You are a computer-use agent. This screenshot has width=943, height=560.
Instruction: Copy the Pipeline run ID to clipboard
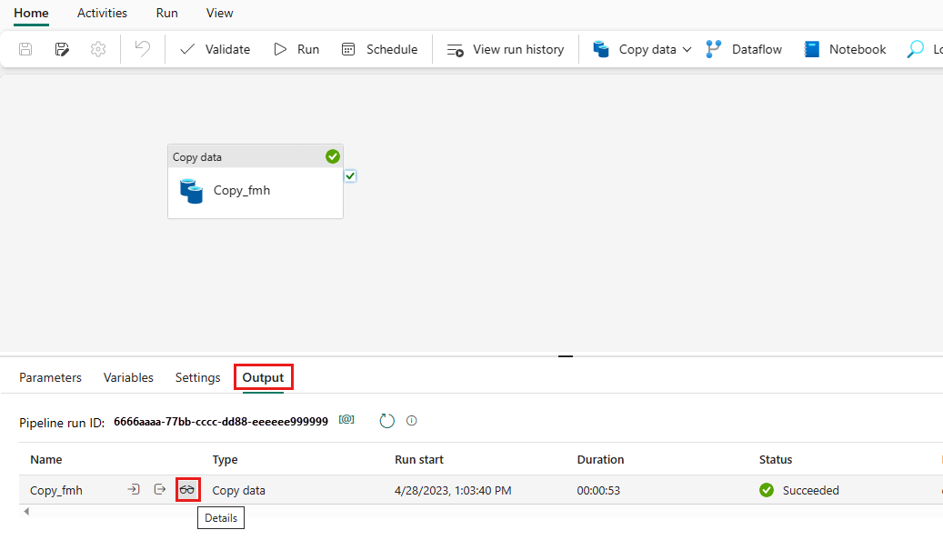pos(346,420)
